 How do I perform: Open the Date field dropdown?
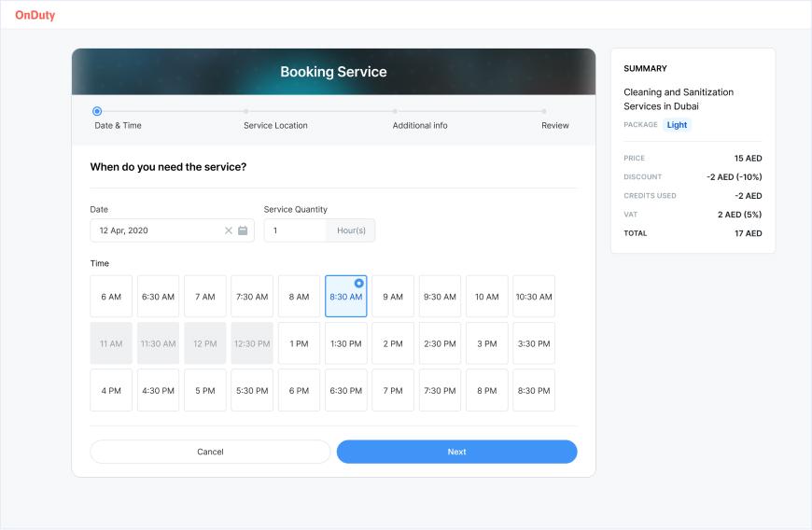click(x=172, y=230)
